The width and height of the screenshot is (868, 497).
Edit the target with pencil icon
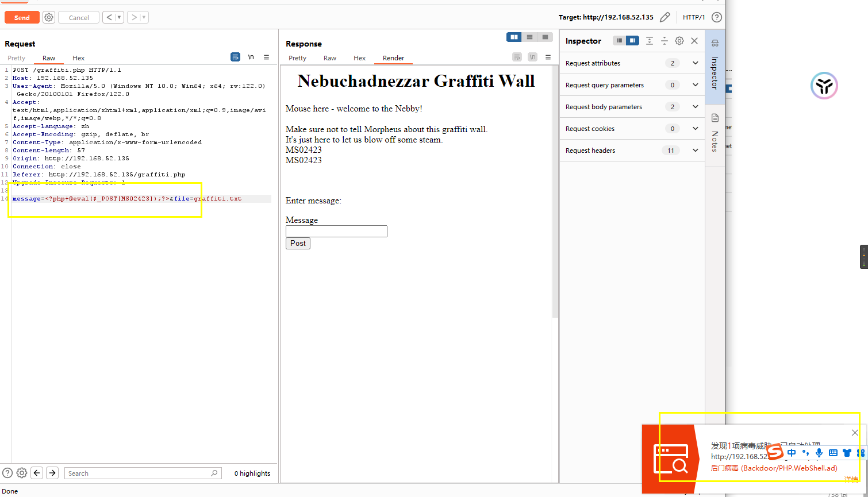coord(665,17)
